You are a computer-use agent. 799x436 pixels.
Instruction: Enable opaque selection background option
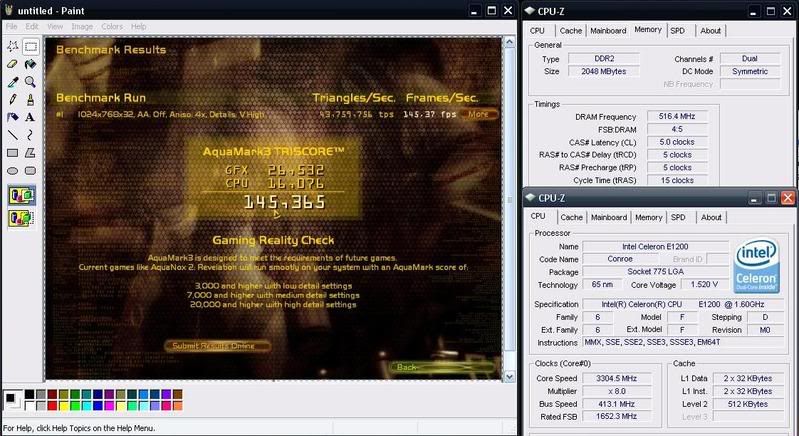pos(21,196)
